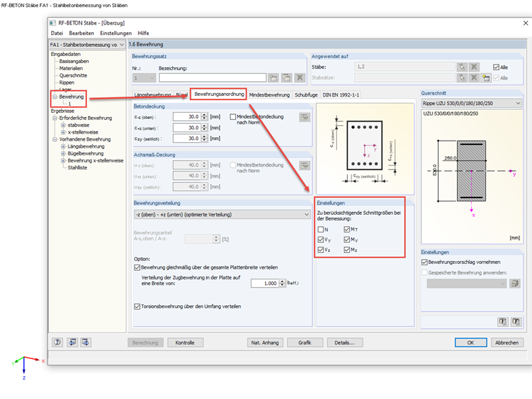Toggle Bewehrungsvorschlag vornehmen checkbox
532x399 pixels.
(x=424, y=262)
